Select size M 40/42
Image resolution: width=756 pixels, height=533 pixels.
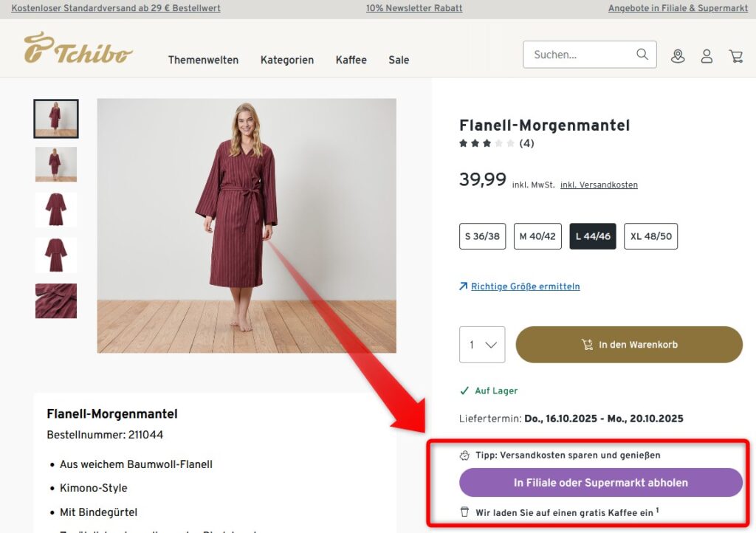[537, 236]
